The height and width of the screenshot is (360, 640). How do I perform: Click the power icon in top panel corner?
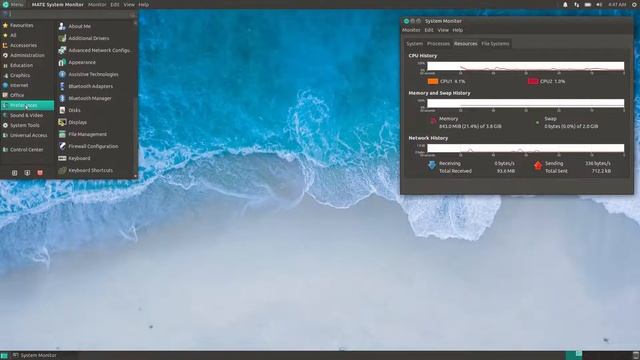coord(635,4)
